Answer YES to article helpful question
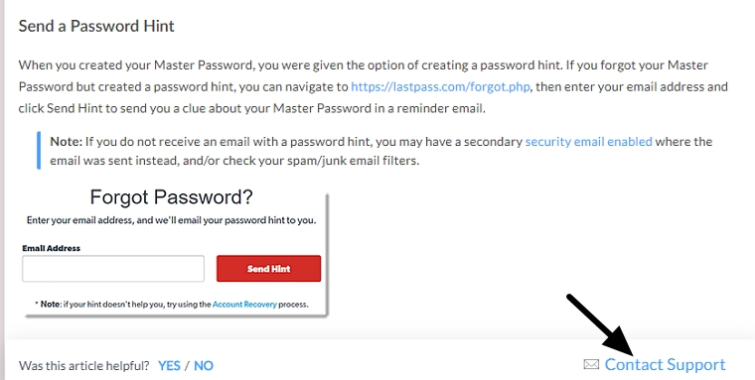755x380 pixels. 169,366
